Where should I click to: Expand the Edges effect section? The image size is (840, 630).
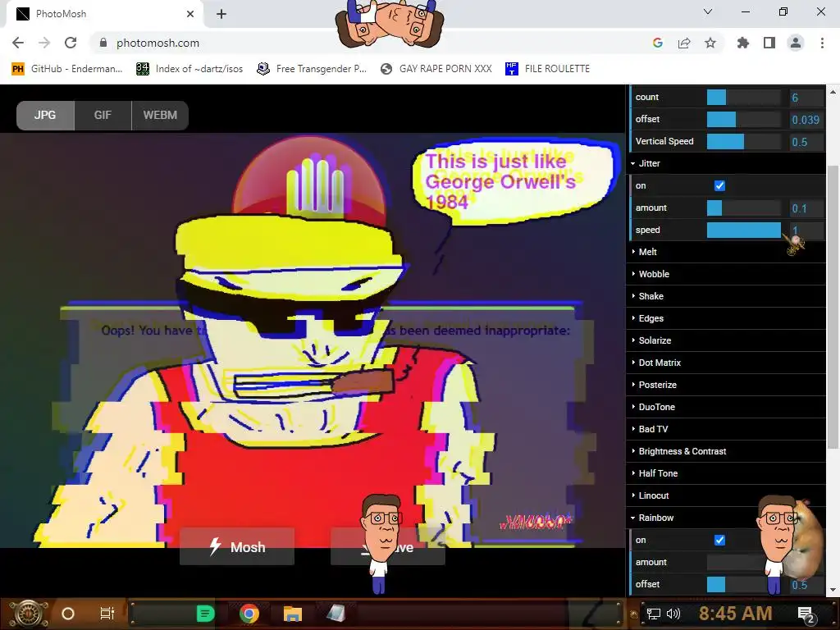725,318
